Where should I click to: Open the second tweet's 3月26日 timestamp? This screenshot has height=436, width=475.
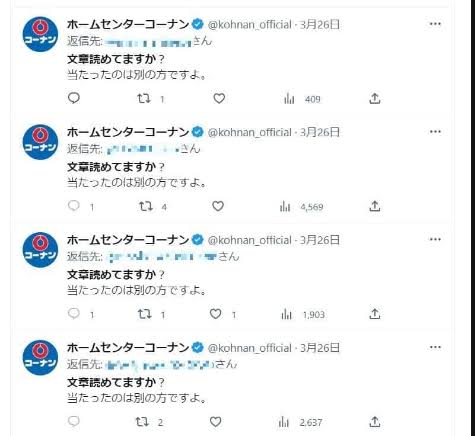(320, 132)
